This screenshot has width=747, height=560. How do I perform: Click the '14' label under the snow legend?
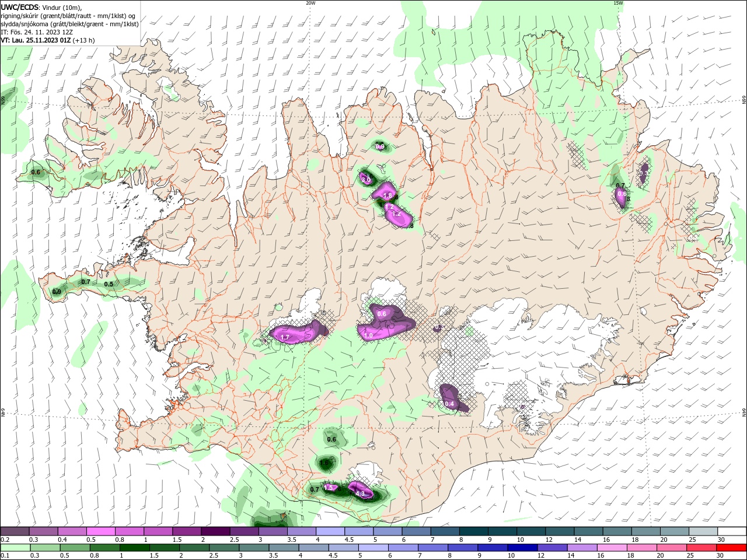[x=578, y=540]
